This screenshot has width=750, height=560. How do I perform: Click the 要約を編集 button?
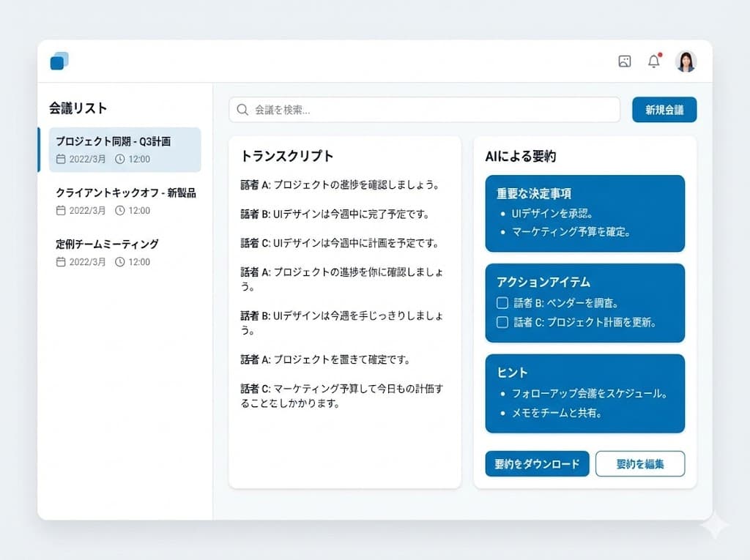coord(641,463)
